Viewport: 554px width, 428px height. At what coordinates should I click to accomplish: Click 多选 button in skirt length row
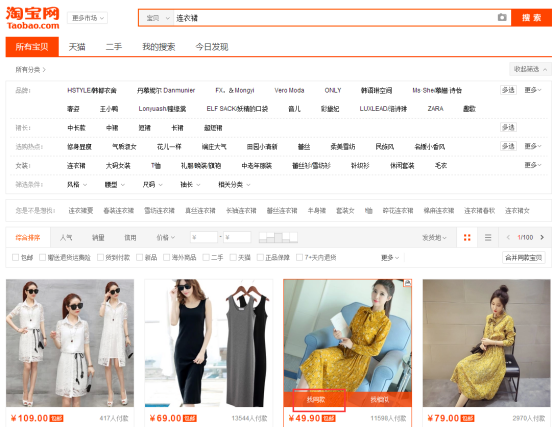[508, 128]
